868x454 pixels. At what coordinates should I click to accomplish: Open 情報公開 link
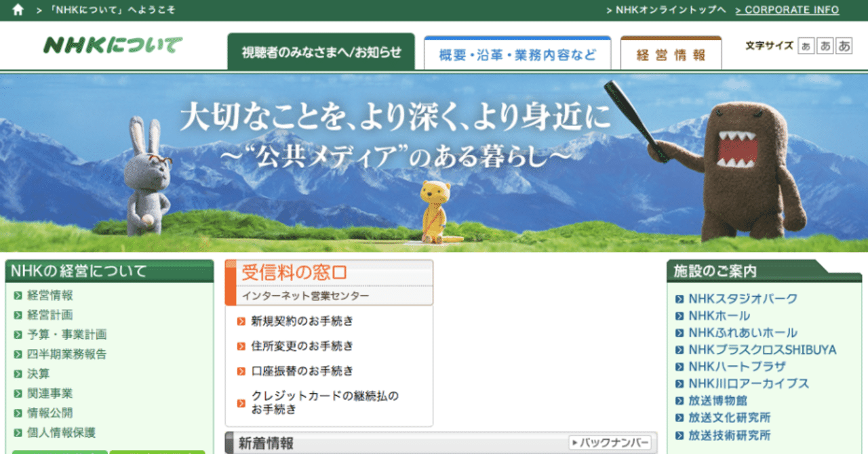[x=50, y=413]
